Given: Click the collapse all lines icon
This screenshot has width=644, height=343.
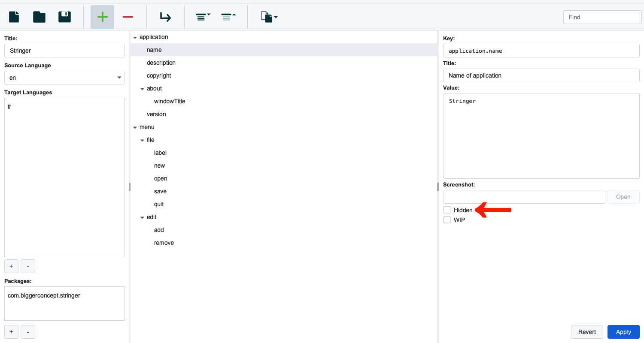Looking at the screenshot, I should (x=228, y=17).
